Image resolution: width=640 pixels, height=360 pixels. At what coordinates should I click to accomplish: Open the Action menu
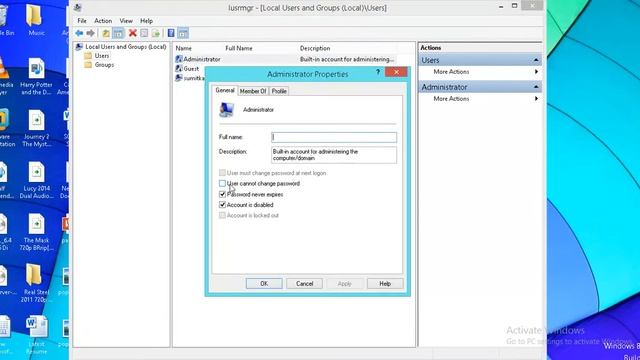point(103,20)
